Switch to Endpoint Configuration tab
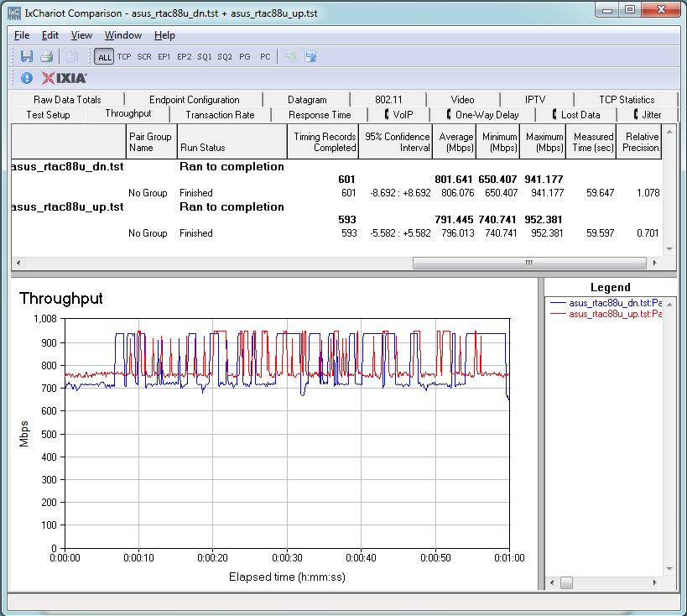This screenshot has width=687, height=616. [194, 100]
